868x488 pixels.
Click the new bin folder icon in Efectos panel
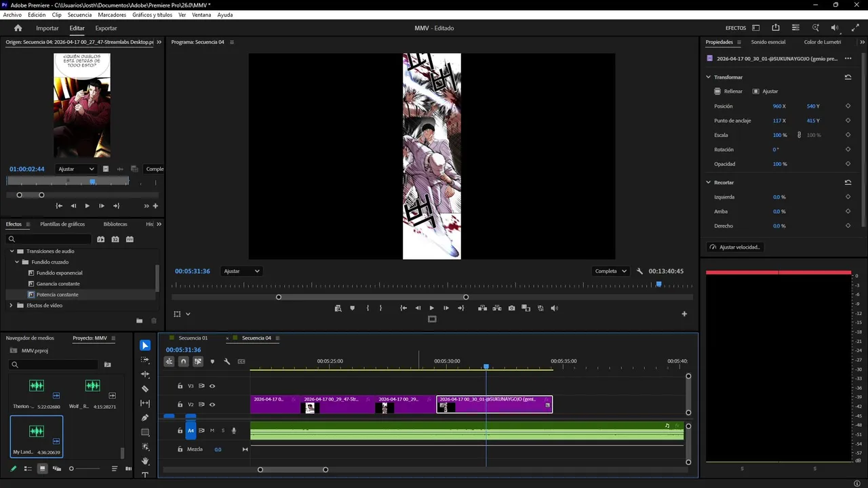(140, 321)
